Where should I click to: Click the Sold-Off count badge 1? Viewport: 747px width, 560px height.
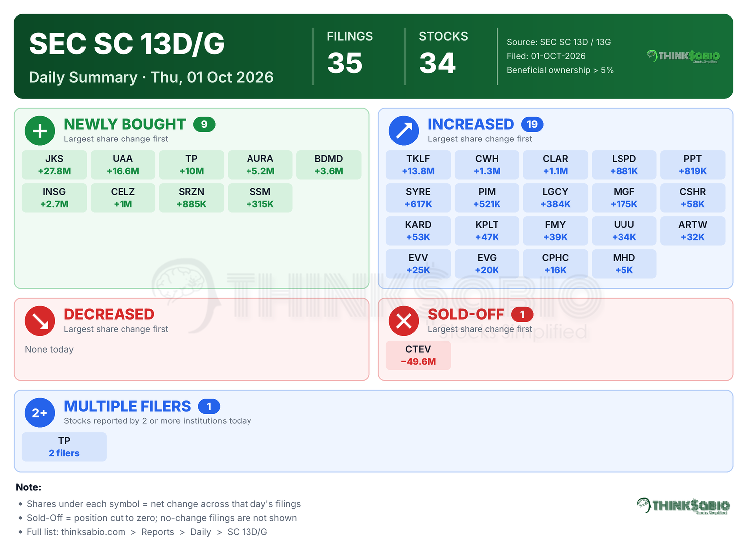(x=522, y=314)
